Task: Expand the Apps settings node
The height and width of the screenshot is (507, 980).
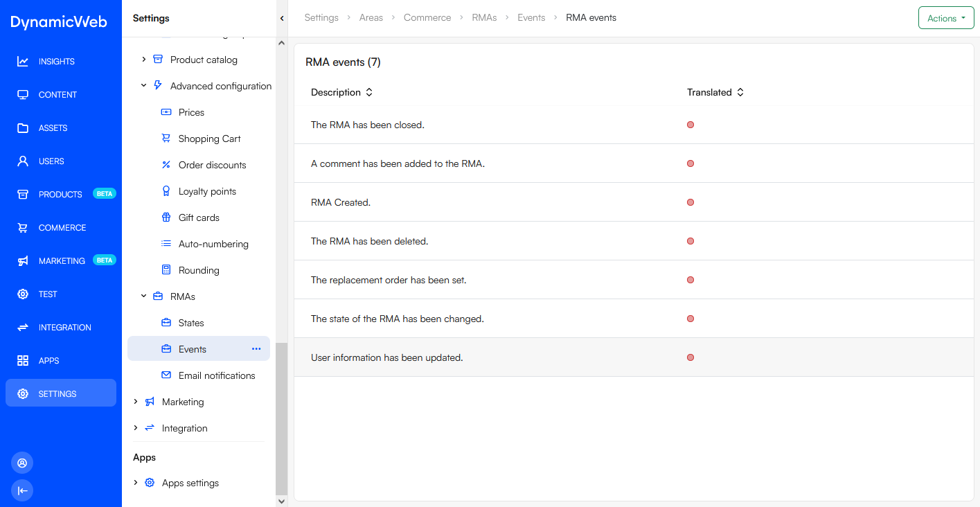Action: (136, 483)
